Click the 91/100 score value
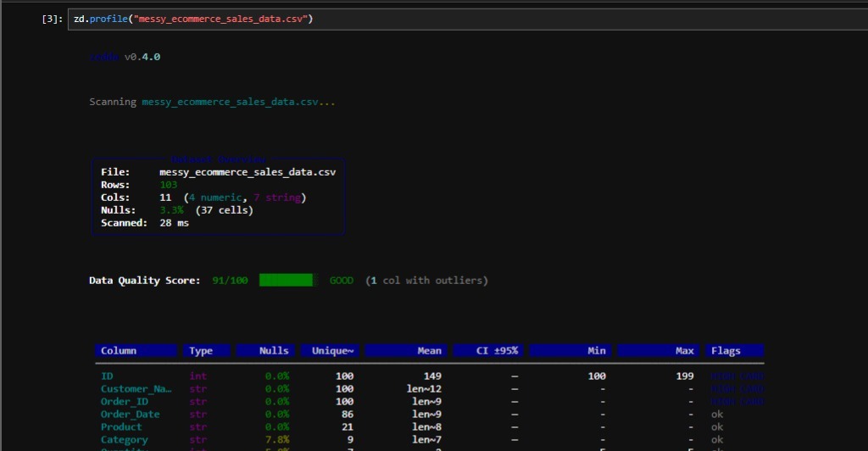Viewport: 868px width, 451px height. point(231,281)
